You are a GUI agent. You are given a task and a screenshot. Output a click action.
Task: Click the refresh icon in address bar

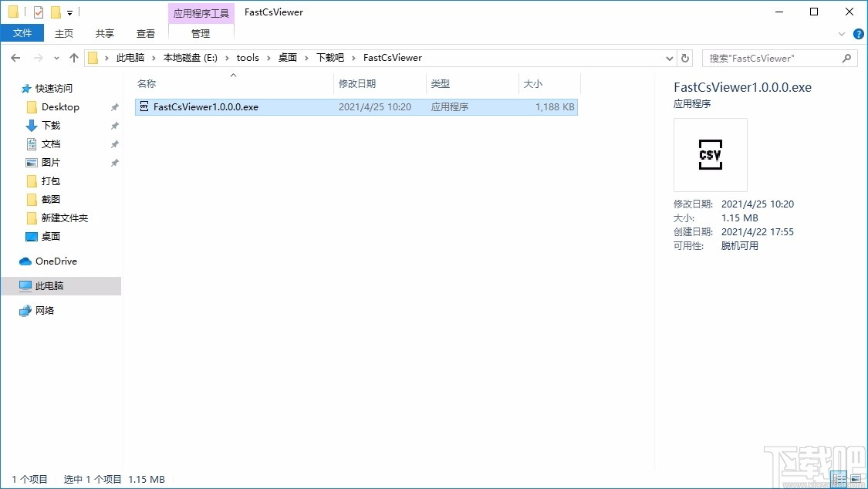[x=686, y=57]
